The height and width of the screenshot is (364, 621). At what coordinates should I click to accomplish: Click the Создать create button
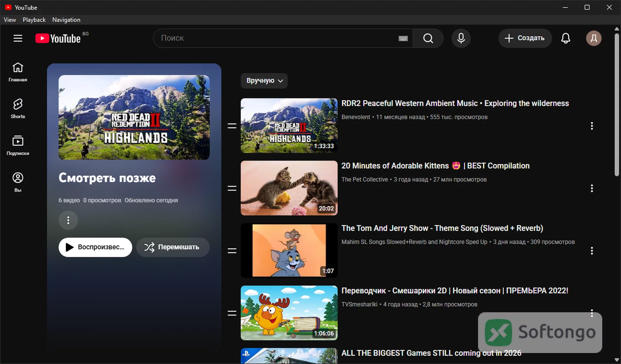[525, 38]
